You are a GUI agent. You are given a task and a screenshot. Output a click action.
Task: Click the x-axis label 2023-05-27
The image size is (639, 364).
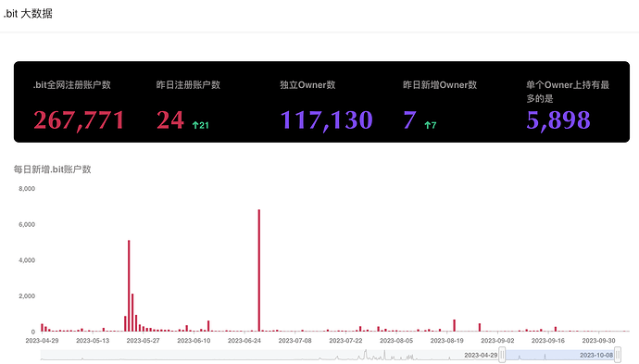143,340
